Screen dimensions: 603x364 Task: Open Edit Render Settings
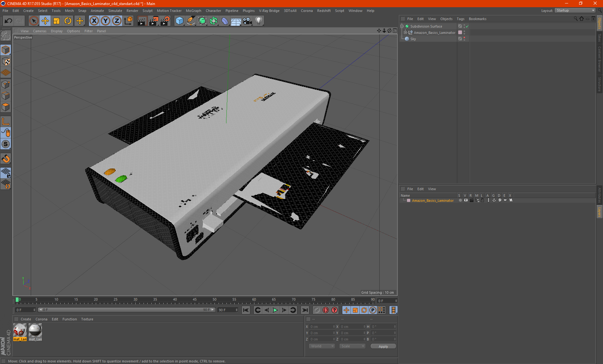tap(165, 21)
